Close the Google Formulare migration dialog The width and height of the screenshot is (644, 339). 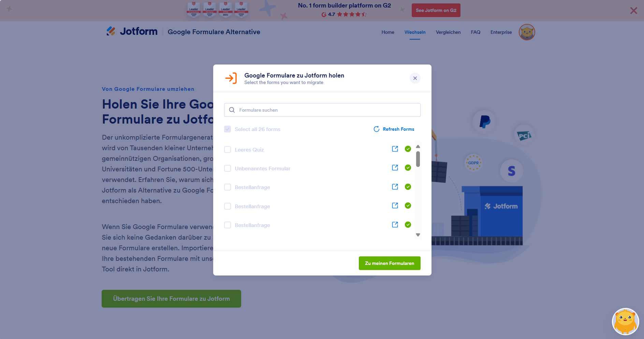tap(415, 78)
